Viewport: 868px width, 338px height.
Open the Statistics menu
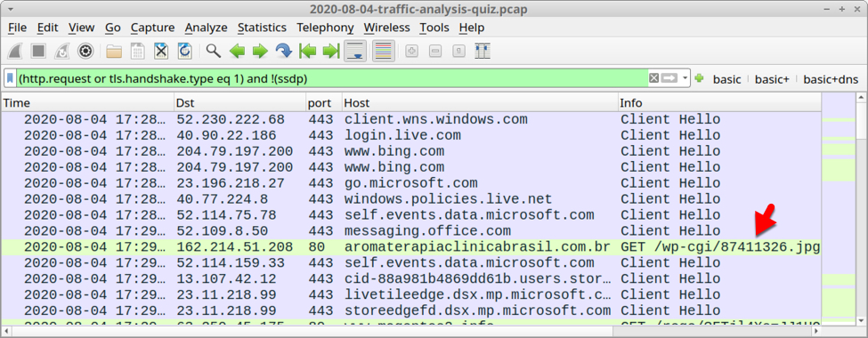coord(262,28)
